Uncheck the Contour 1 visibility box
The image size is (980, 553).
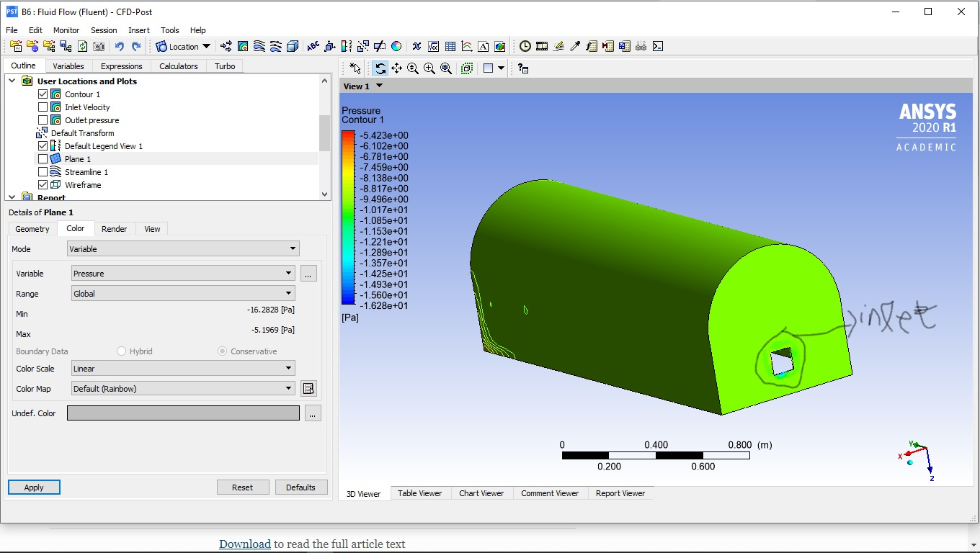pyautogui.click(x=43, y=94)
